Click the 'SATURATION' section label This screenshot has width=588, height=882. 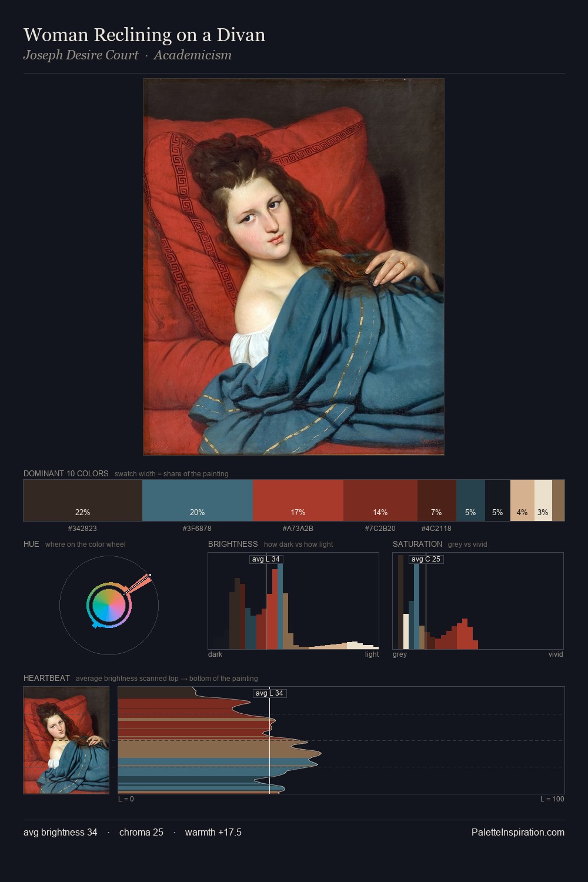coord(417,544)
